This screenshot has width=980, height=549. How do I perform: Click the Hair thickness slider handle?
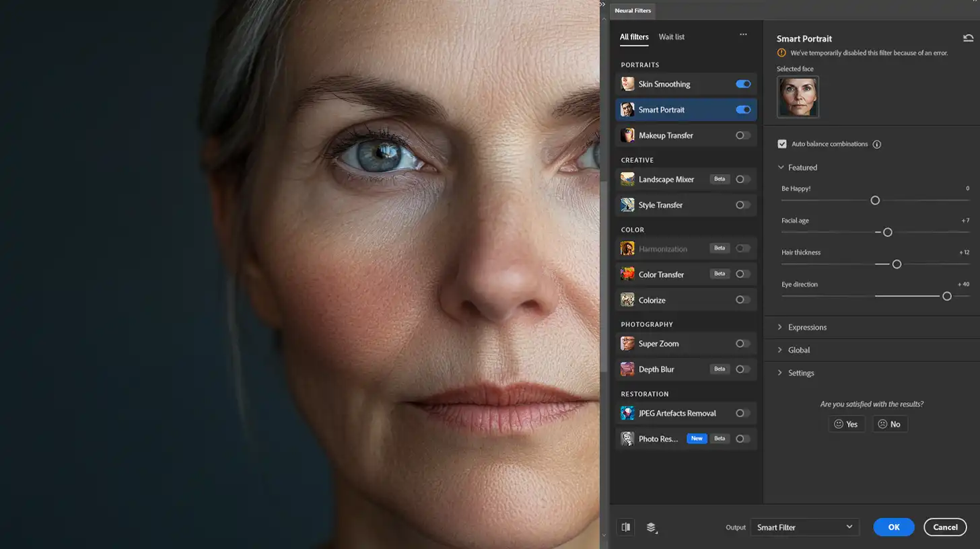[897, 264]
